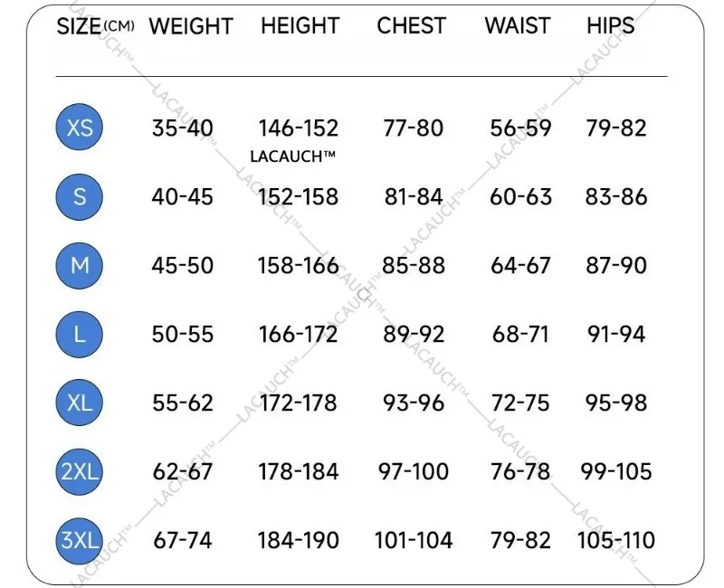Image resolution: width=724 pixels, height=588 pixels.
Task: Select the 97-100 chest cell
Action: coord(414,471)
